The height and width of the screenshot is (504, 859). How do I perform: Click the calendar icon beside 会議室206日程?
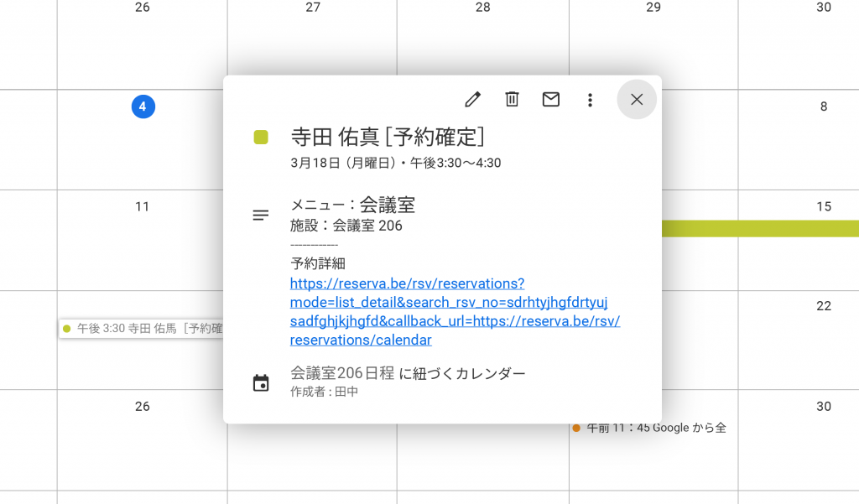click(261, 383)
